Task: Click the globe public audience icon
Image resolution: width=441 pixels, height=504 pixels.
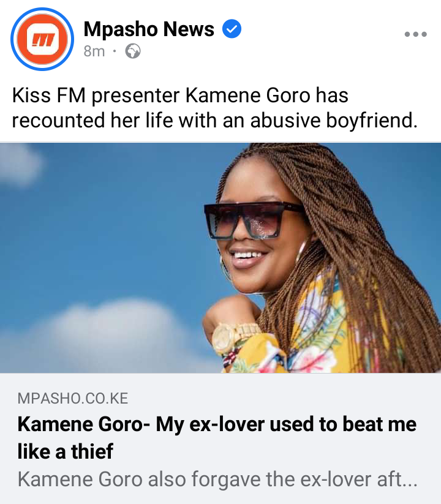Action: pos(133,51)
